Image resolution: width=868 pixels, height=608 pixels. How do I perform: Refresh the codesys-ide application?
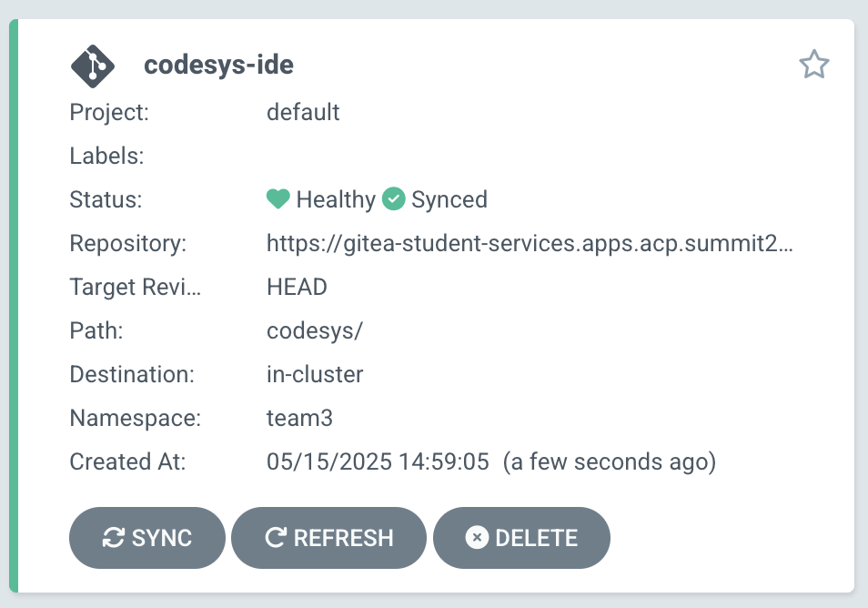(328, 538)
